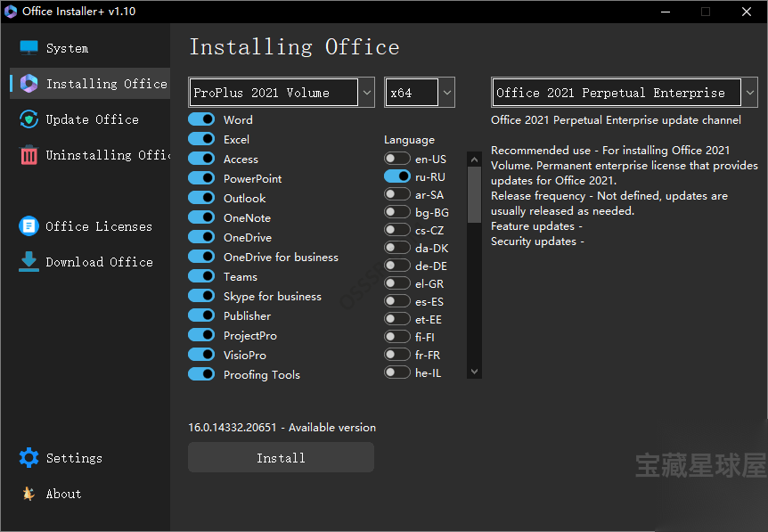The image size is (768, 532).
Task: Turn off Outlook toggle
Action: coord(201,198)
